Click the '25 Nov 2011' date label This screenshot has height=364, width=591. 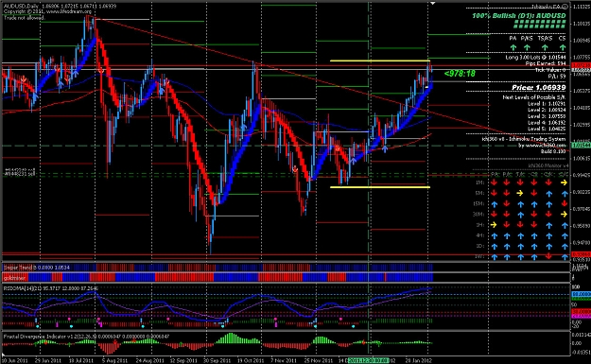[318, 360]
